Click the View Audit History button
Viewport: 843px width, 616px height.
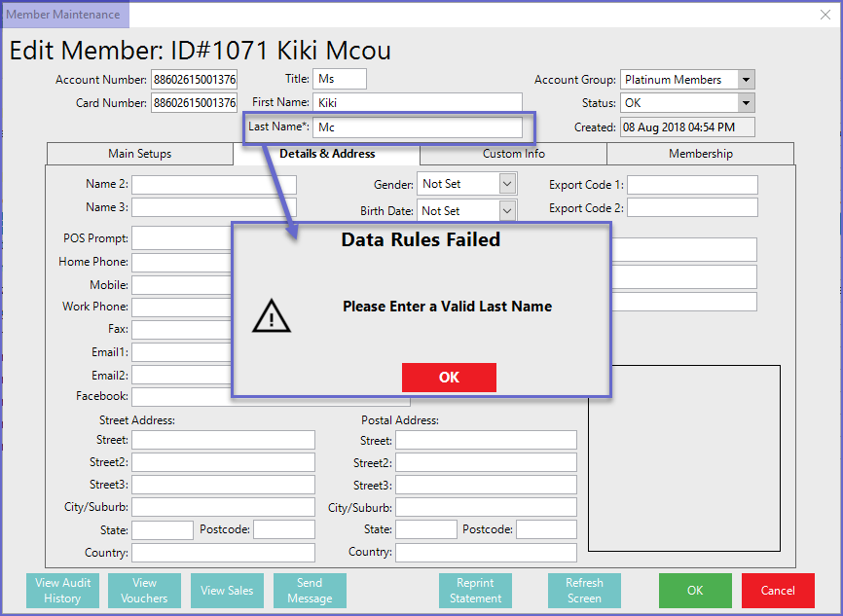[x=62, y=591]
